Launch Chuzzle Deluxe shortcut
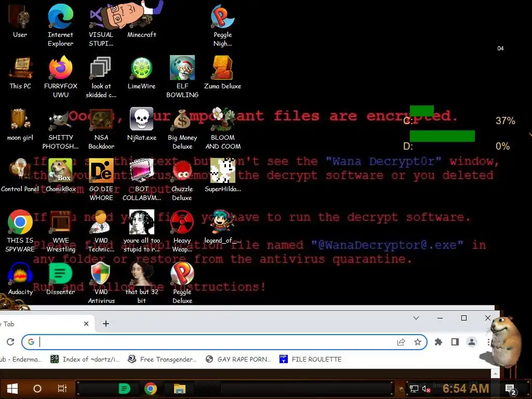This screenshot has width=532, height=399. click(x=182, y=179)
